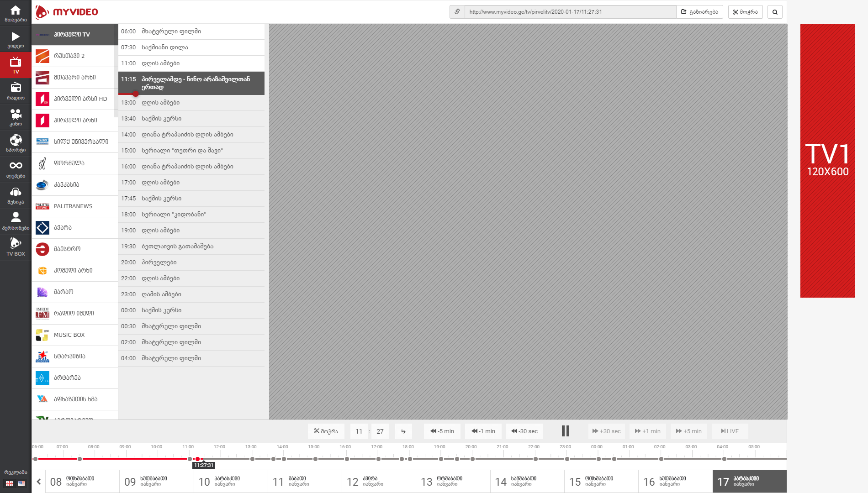Pause the video playback
The image size is (868, 493).
pos(565,431)
